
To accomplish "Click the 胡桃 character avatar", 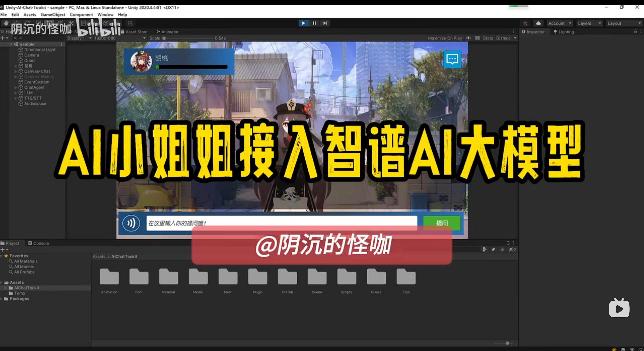I will click(141, 62).
